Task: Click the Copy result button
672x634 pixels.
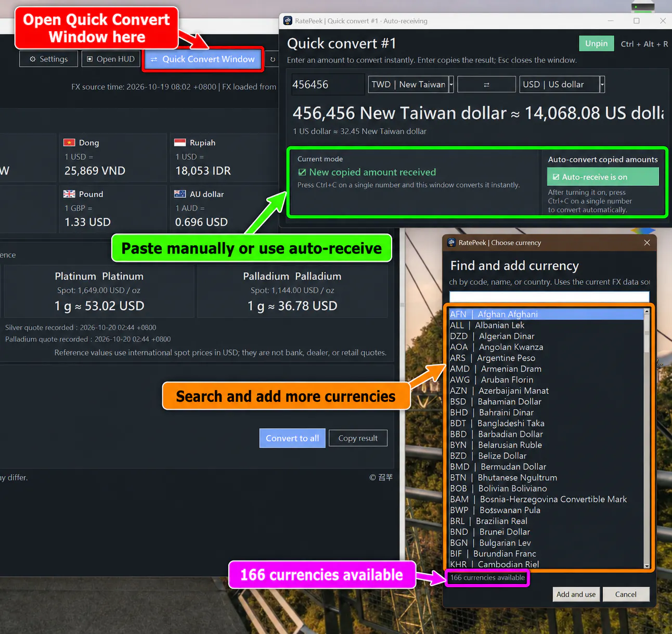Action: pyautogui.click(x=358, y=438)
